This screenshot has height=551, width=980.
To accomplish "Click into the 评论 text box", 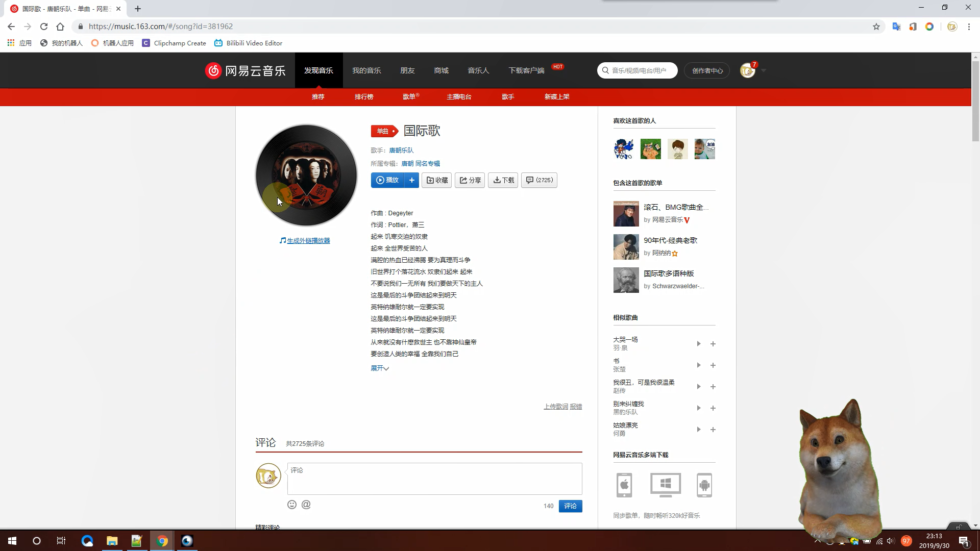I will [434, 479].
